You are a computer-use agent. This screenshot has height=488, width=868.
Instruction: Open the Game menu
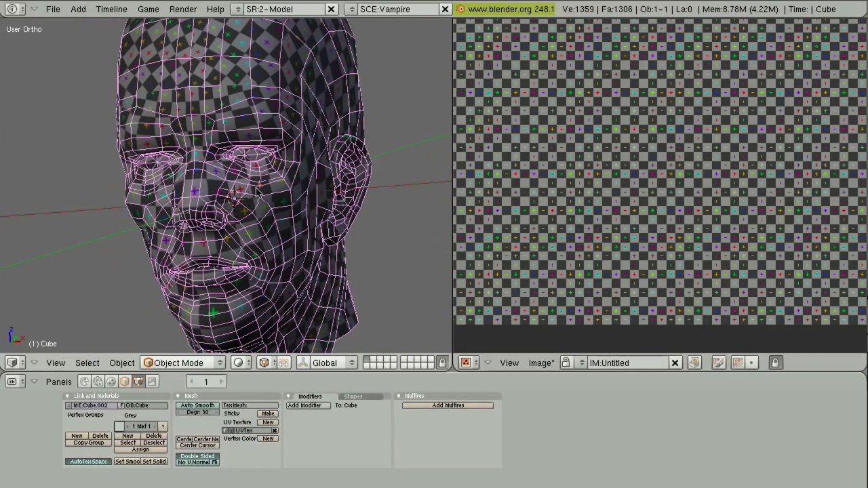tap(148, 9)
